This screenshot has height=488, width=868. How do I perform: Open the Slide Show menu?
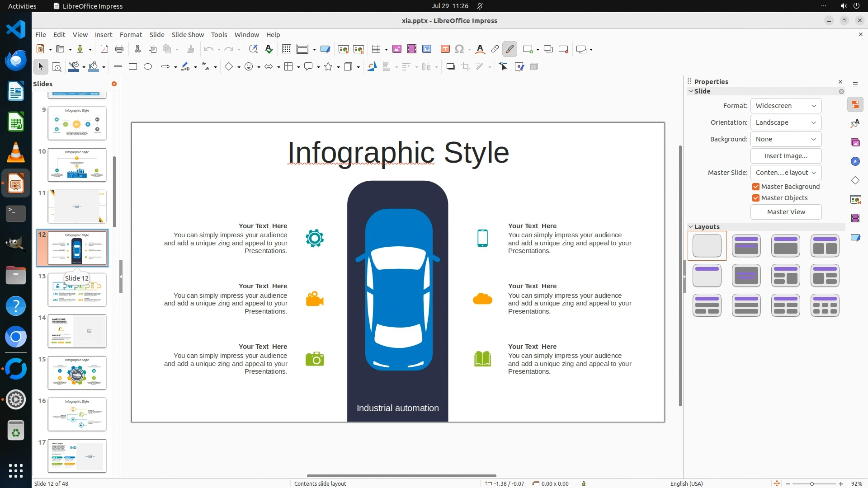pyautogui.click(x=188, y=35)
